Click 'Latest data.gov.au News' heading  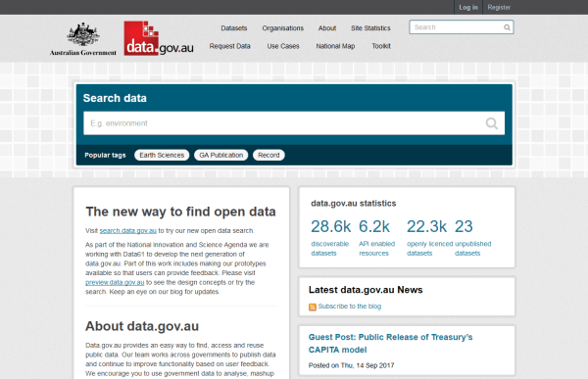[x=366, y=290]
